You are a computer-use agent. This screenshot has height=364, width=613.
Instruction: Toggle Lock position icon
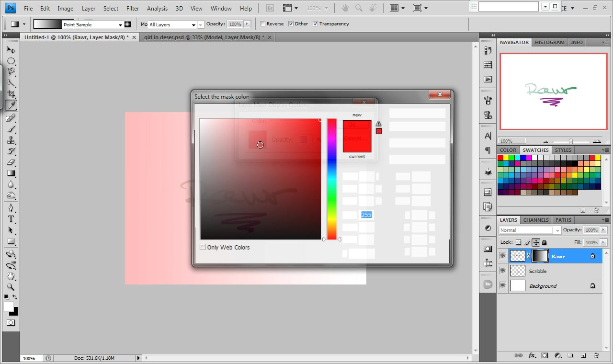(536, 242)
